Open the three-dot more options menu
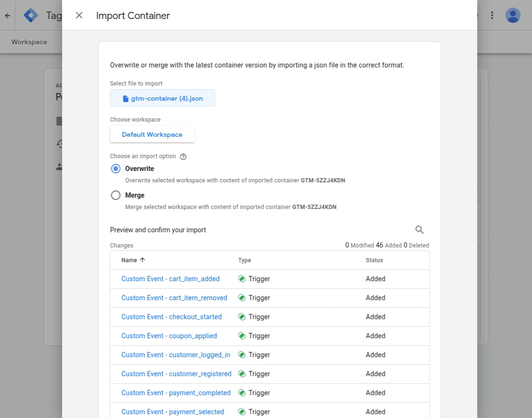 coord(492,15)
